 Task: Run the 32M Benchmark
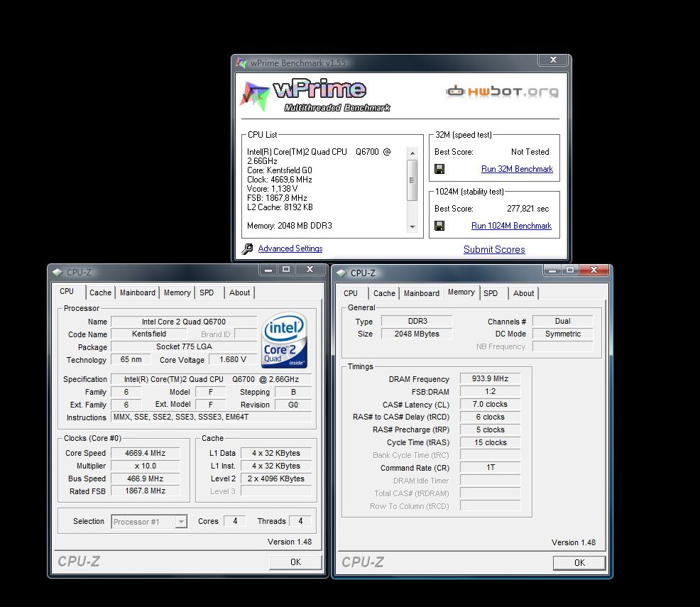(x=517, y=169)
